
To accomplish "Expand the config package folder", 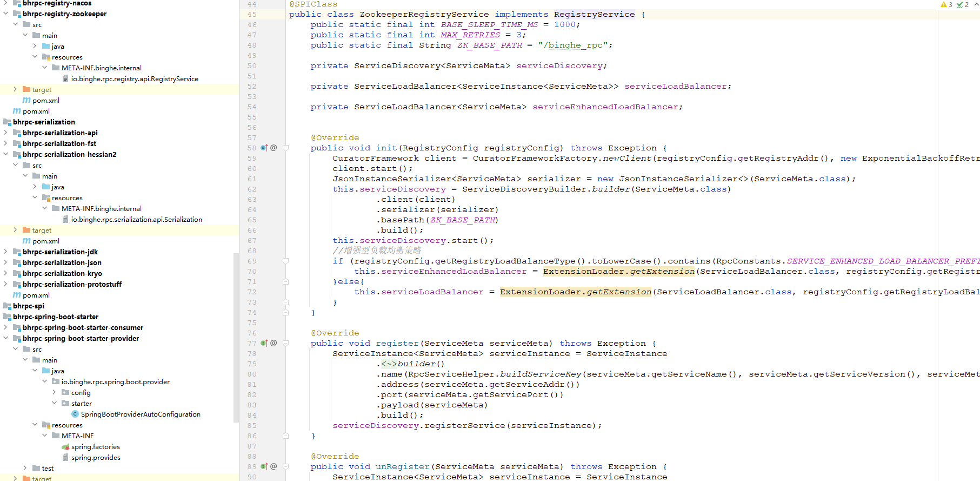I will 54,393.
